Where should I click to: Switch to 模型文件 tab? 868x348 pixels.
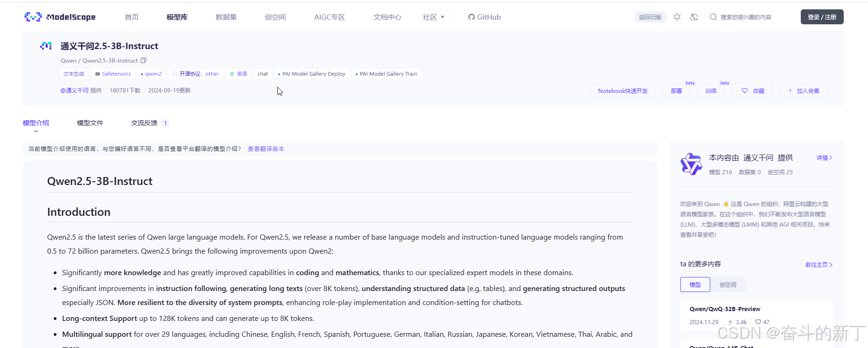[90, 123]
